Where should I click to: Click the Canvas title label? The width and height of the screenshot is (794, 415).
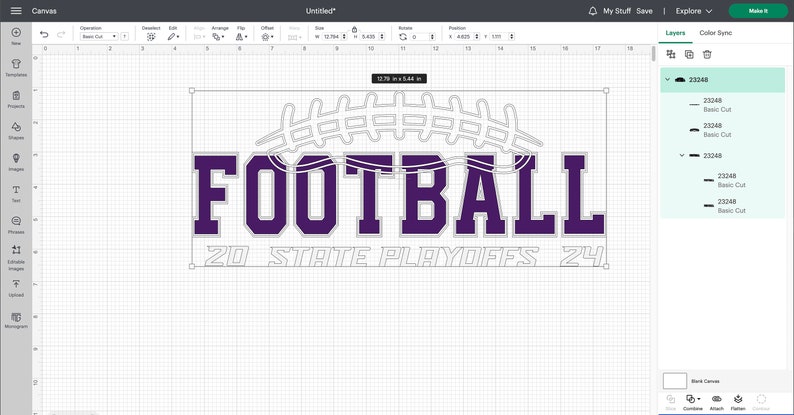pyautogui.click(x=44, y=11)
